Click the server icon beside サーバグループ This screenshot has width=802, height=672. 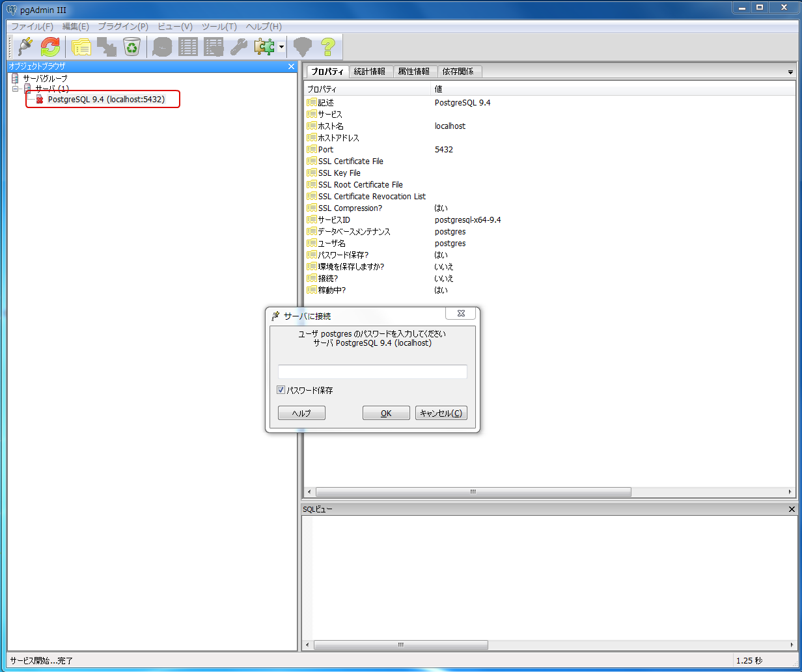[15, 78]
